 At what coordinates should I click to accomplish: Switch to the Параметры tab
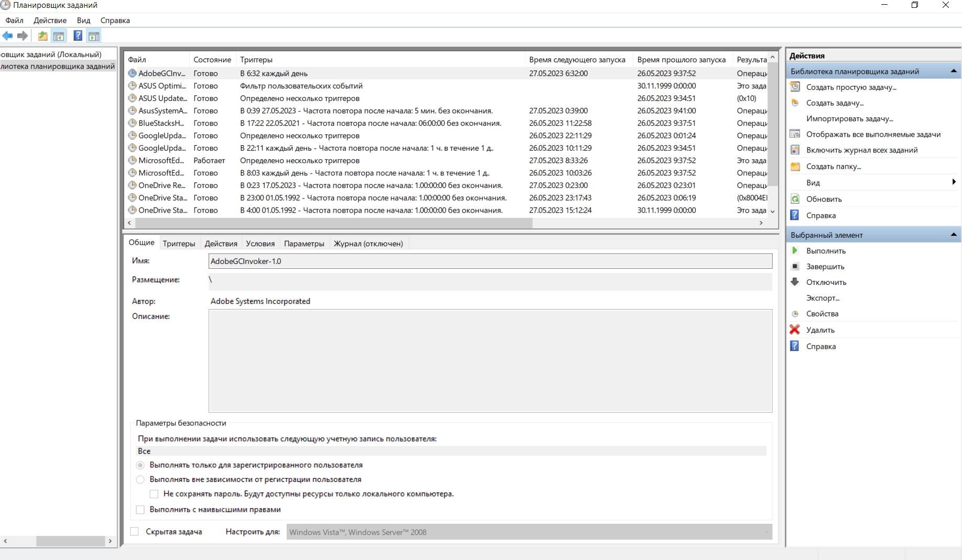(304, 244)
